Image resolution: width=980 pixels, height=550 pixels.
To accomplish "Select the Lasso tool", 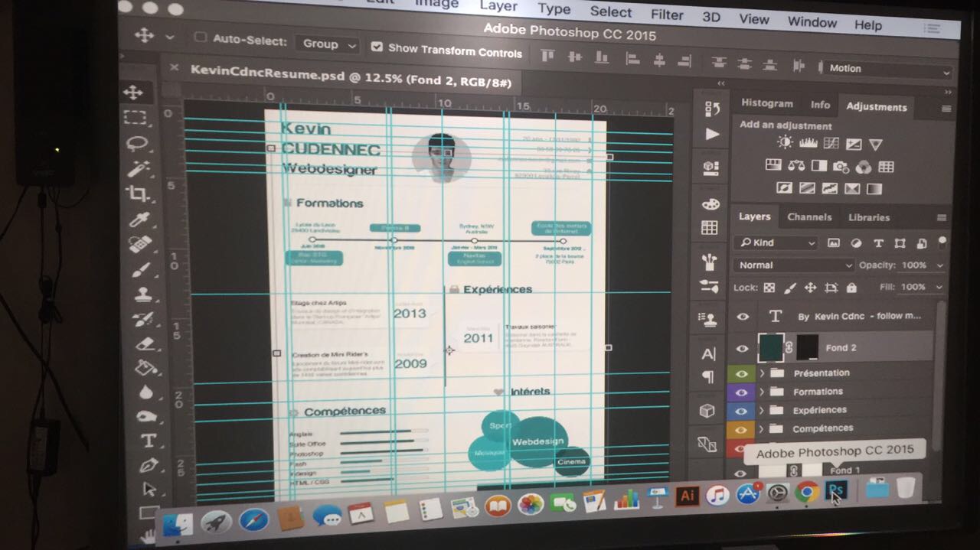I will click(136, 143).
